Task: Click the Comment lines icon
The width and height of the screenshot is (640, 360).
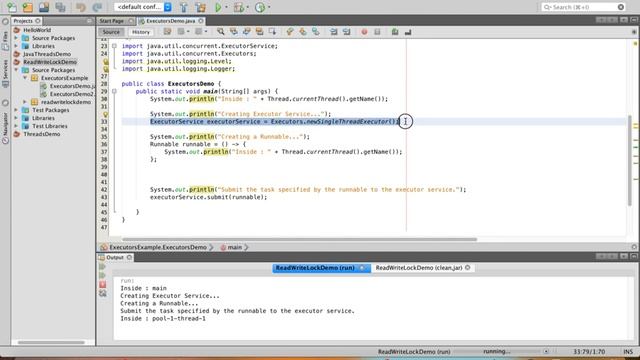Action: tap(395, 32)
